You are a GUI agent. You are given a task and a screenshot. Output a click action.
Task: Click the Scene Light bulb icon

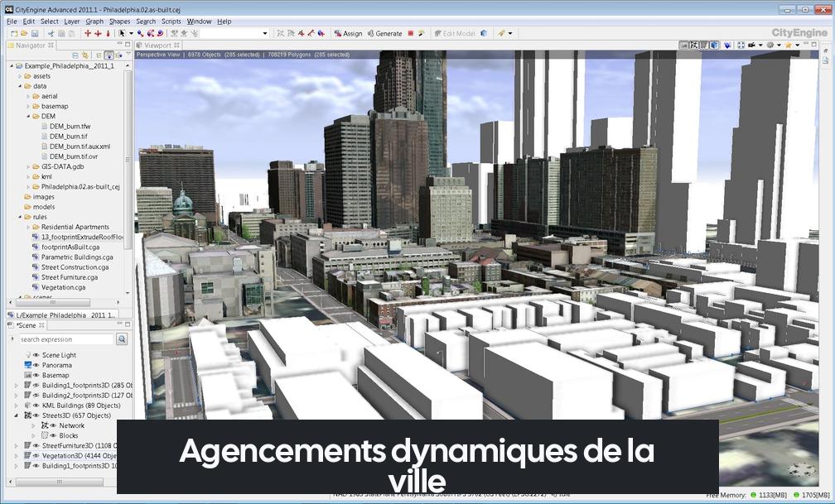coord(28,355)
